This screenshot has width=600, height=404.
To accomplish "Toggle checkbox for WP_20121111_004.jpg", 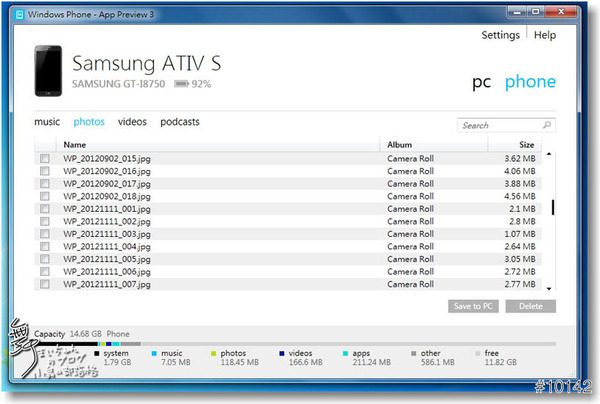I will coord(45,247).
